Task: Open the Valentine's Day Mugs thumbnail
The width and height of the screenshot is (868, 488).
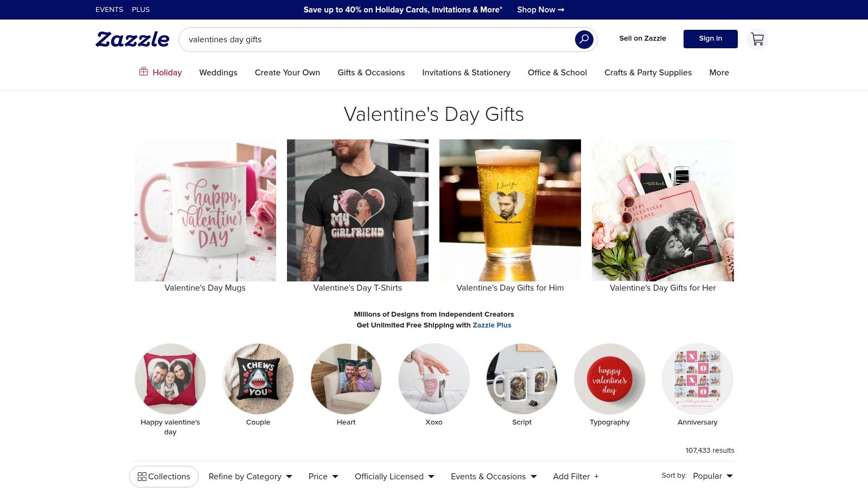Action: click(x=205, y=210)
